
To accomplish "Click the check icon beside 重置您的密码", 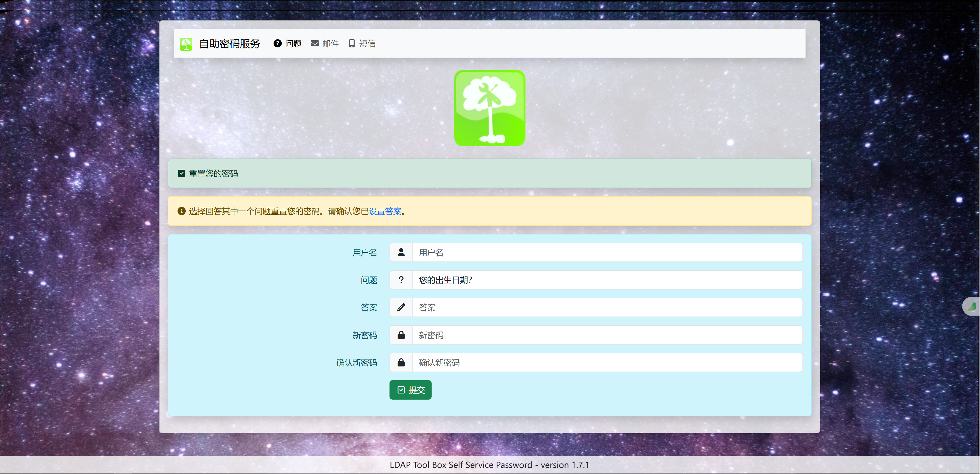I will pyautogui.click(x=181, y=173).
